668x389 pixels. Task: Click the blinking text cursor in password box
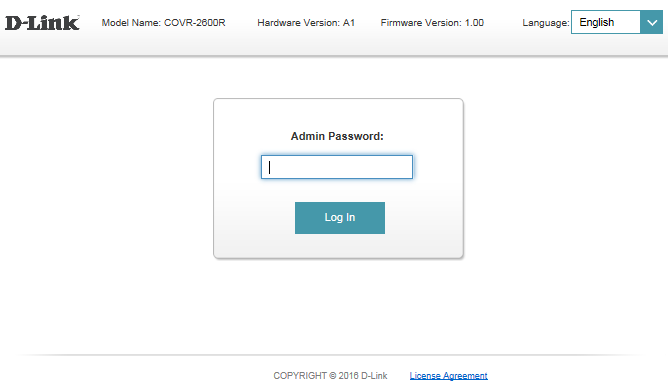269,167
